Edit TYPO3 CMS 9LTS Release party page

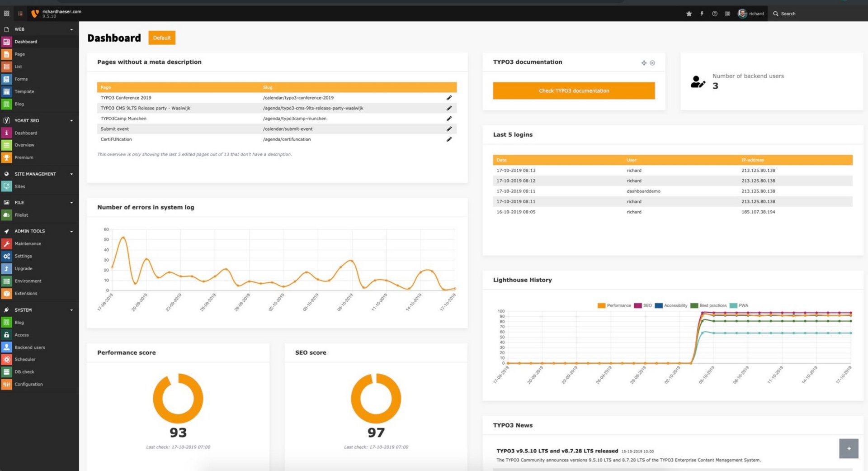click(449, 108)
